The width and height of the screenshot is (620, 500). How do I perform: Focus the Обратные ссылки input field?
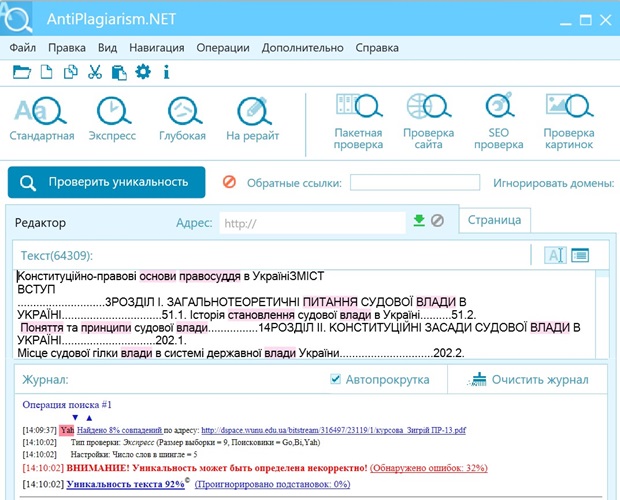coord(415,182)
